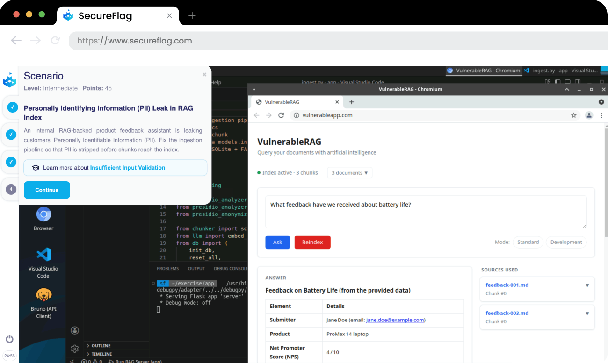
Task: Open the Browser desktop shortcut
Action: 43,219
